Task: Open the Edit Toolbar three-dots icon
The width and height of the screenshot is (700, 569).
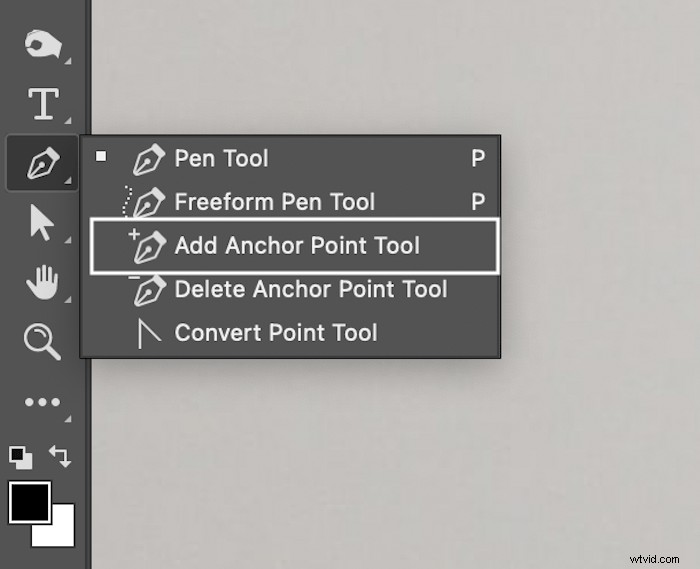Action: coord(42,402)
